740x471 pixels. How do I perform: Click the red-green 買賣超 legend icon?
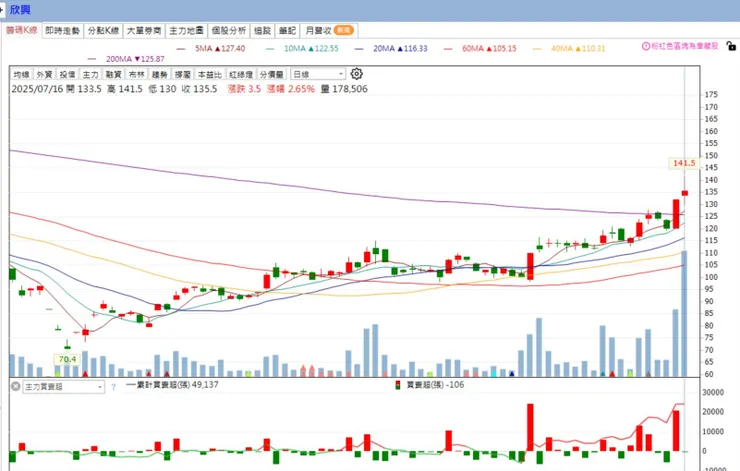pyautogui.click(x=398, y=385)
